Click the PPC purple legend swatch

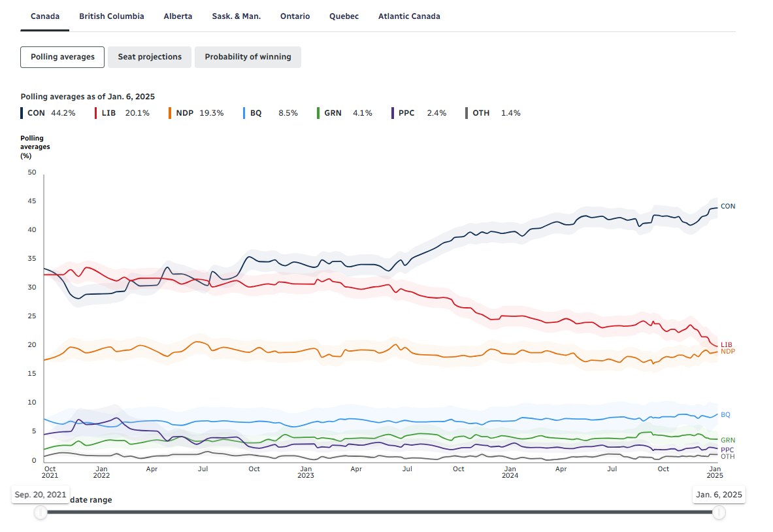pyautogui.click(x=392, y=113)
